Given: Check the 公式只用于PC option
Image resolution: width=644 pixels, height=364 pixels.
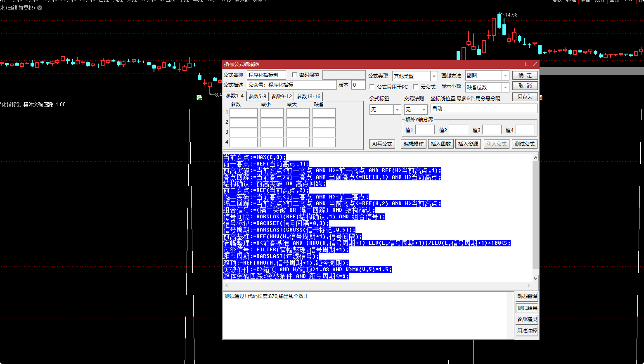Looking at the screenshot, I should tap(372, 87).
